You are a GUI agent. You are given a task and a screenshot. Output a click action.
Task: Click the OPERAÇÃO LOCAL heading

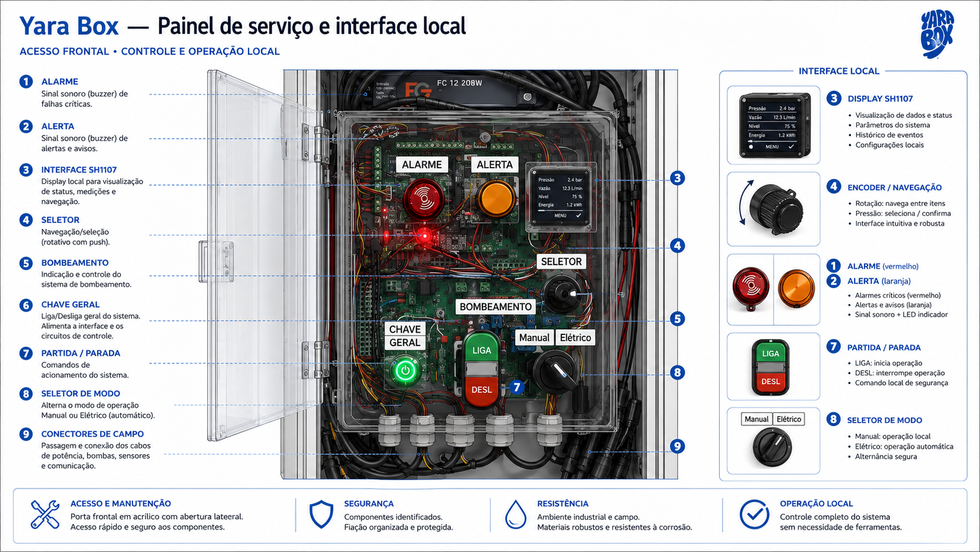pyautogui.click(x=816, y=504)
